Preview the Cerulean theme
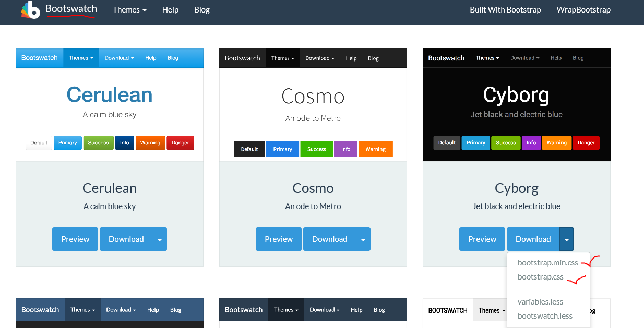The width and height of the screenshot is (644, 328). click(x=75, y=239)
